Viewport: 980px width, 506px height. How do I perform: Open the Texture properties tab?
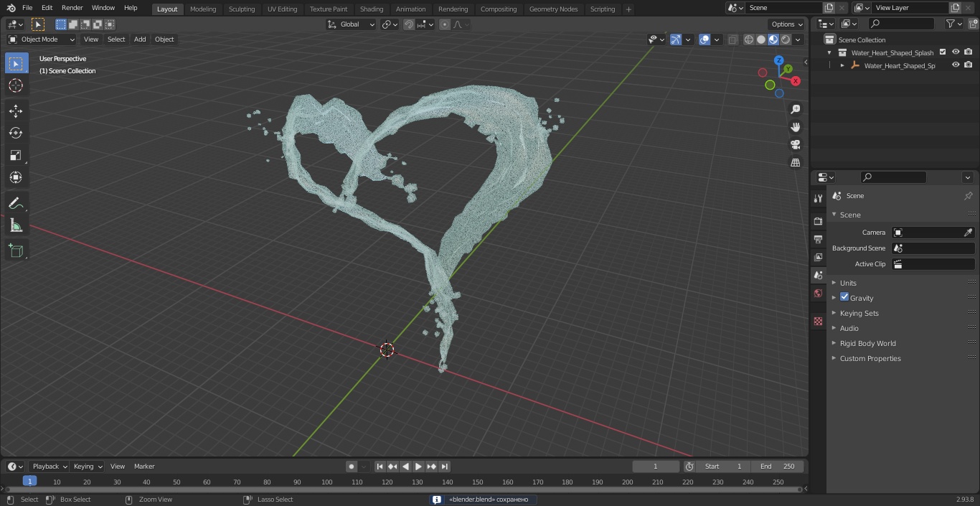click(x=818, y=321)
